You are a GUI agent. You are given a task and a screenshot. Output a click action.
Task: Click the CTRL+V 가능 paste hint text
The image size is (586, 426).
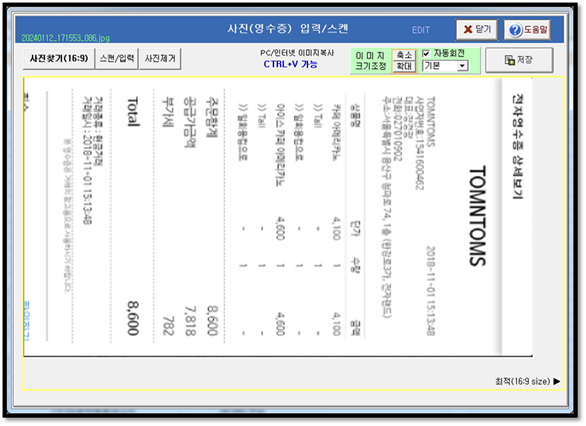pyautogui.click(x=290, y=64)
